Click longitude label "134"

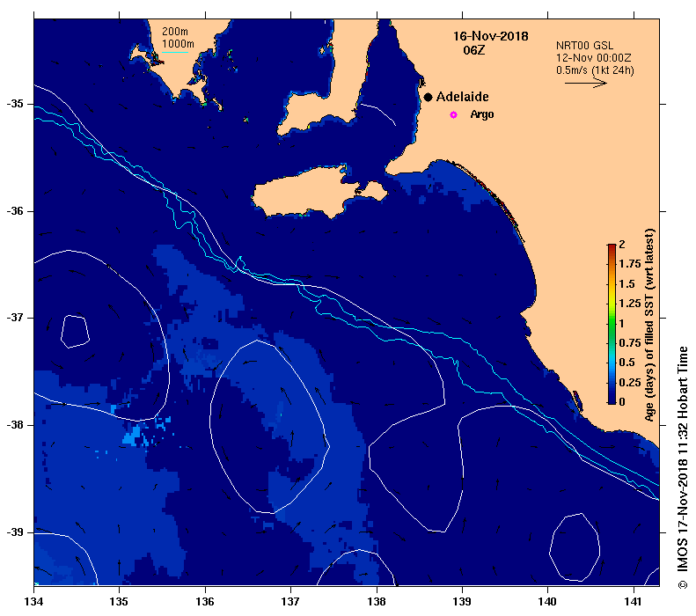pyautogui.click(x=33, y=602)
